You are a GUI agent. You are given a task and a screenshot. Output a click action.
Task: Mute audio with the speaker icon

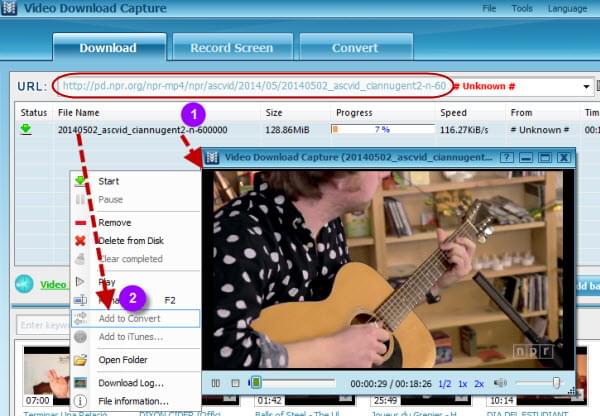tap(500, 383)
